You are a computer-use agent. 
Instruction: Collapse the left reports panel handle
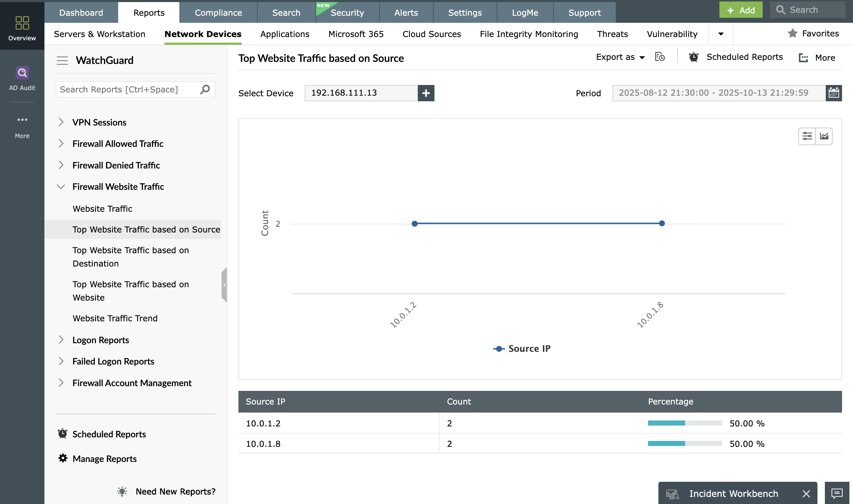pos(224,285)
